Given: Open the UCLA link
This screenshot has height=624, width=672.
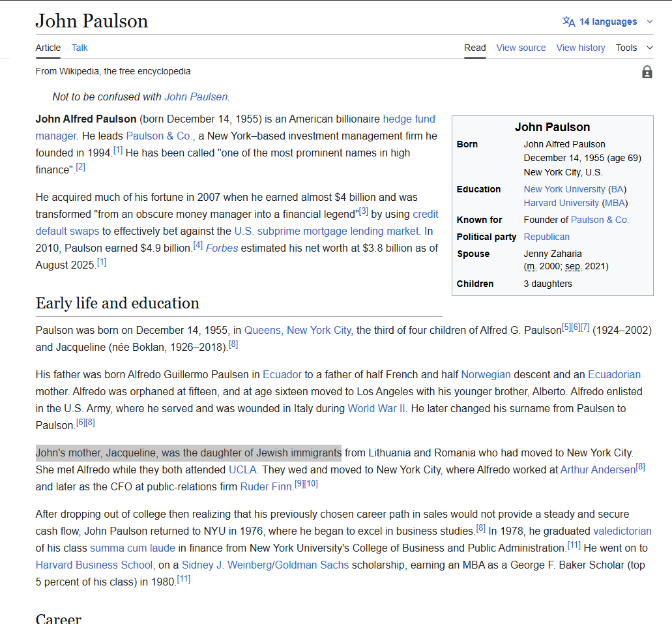Looking at the screenshot, I should point(242,469).
